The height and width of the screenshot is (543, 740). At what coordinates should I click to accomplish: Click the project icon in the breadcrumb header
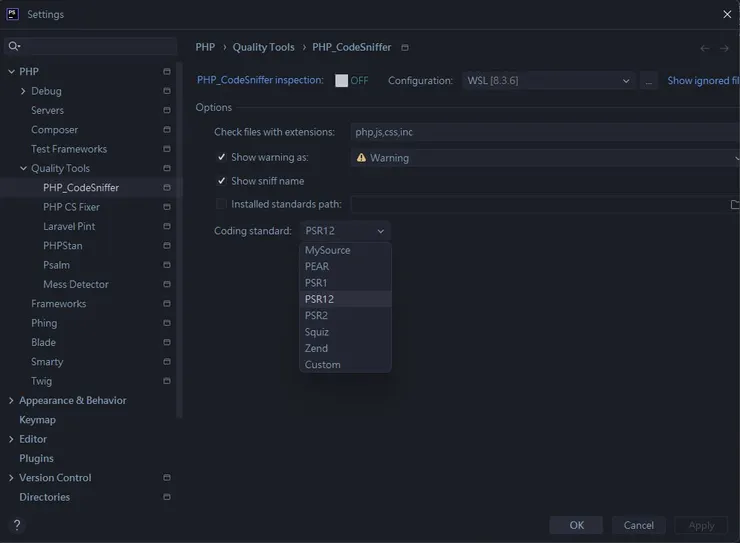[x=405, y=47]
